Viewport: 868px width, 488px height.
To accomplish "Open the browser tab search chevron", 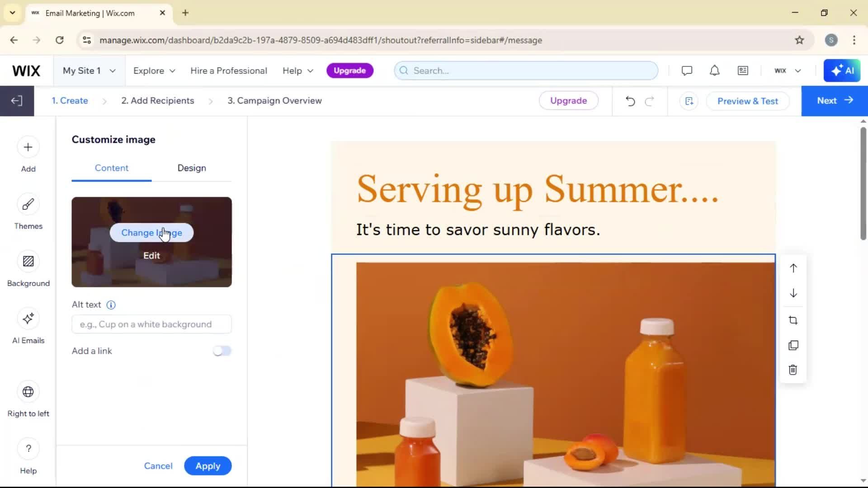I will (x=13, y=13).
